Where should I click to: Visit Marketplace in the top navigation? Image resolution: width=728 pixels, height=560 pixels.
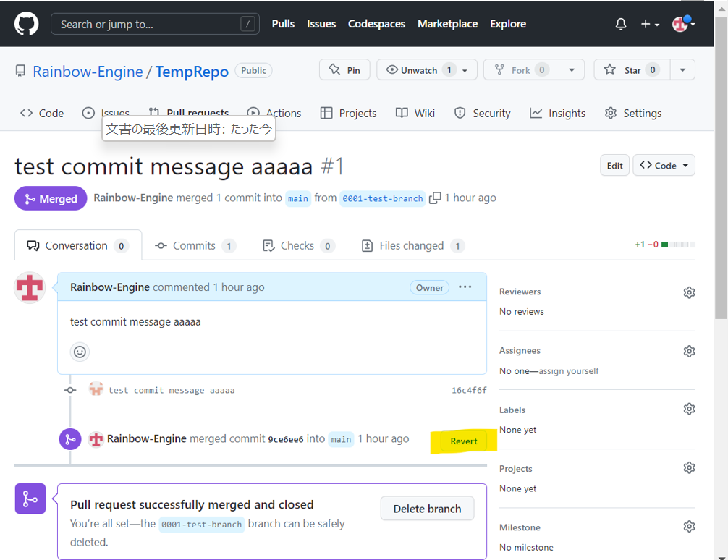tap(447, 24)
